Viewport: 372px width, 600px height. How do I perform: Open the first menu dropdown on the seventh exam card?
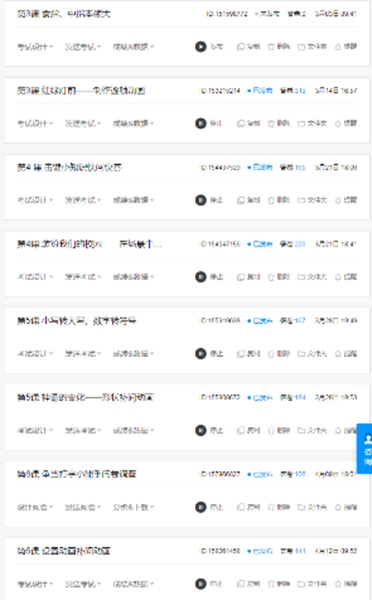click(35, 507)
